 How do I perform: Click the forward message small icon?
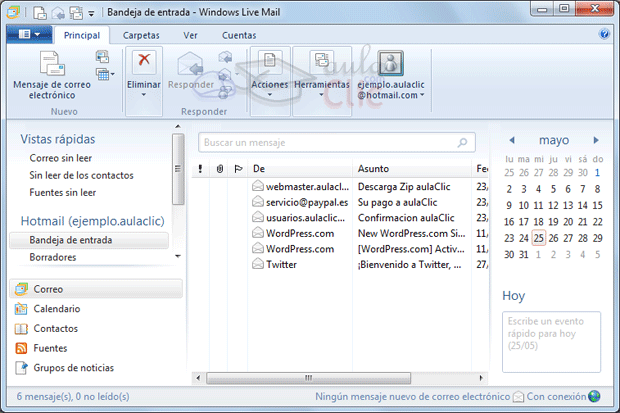pyautogui.click(x=225, y=74)
